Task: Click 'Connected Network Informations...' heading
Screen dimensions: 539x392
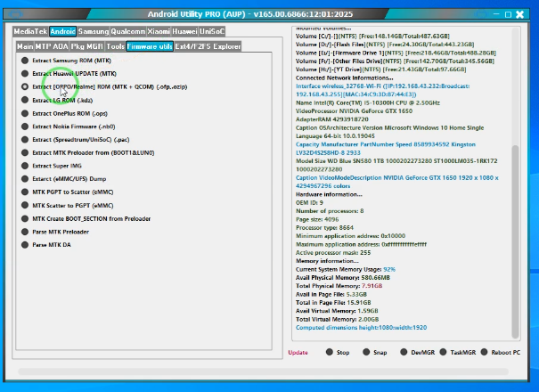Action: tap(345, 78)
